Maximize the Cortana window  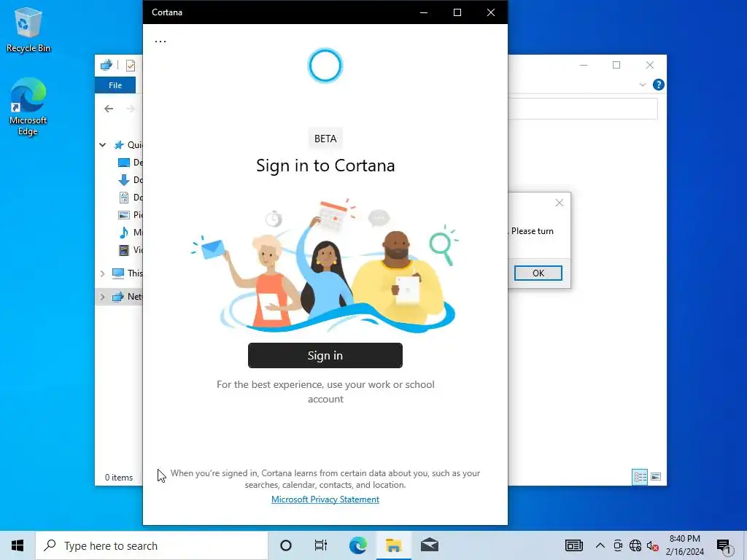tap(457, 12)
